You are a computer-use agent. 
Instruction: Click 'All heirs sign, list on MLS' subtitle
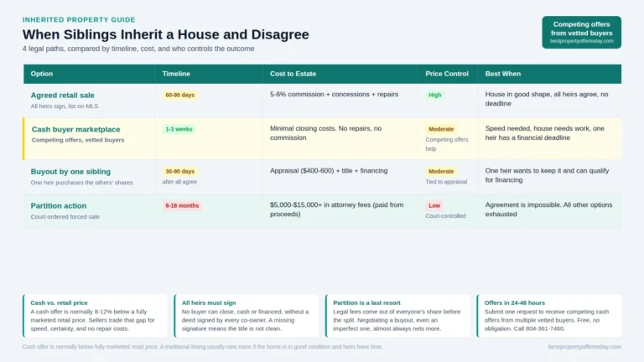point(65,106)
